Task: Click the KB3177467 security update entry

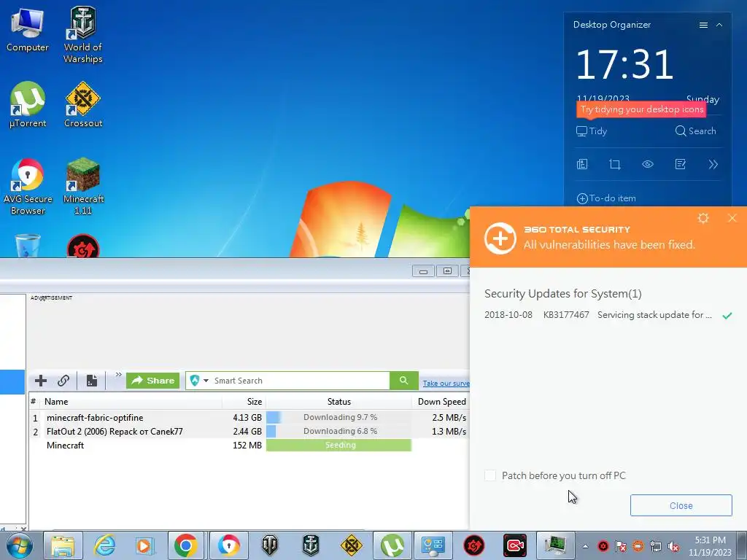Action: click(608, 315)
